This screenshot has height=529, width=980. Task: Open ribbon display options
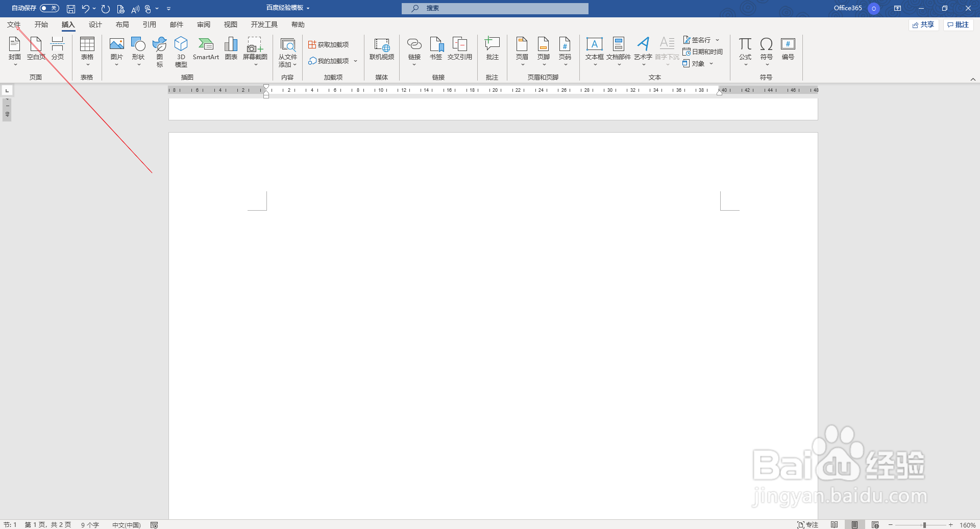(x=897, y=9)
